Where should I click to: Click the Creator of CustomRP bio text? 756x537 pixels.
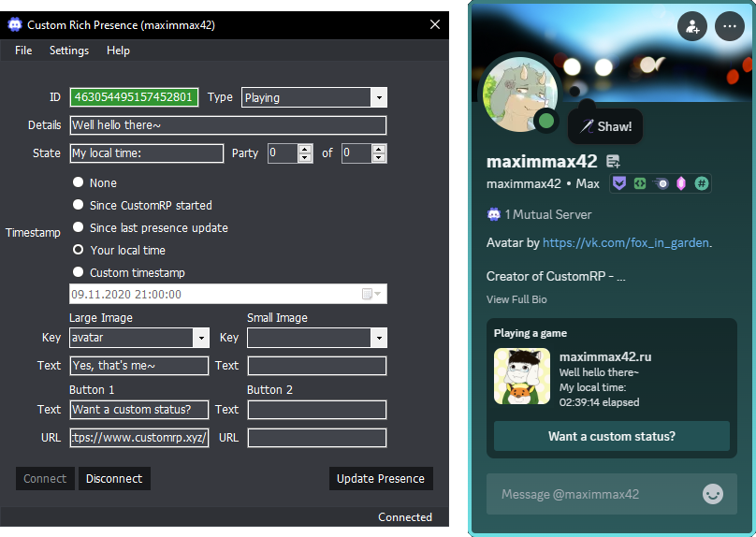pyautogui.click(x=556, y=276)
